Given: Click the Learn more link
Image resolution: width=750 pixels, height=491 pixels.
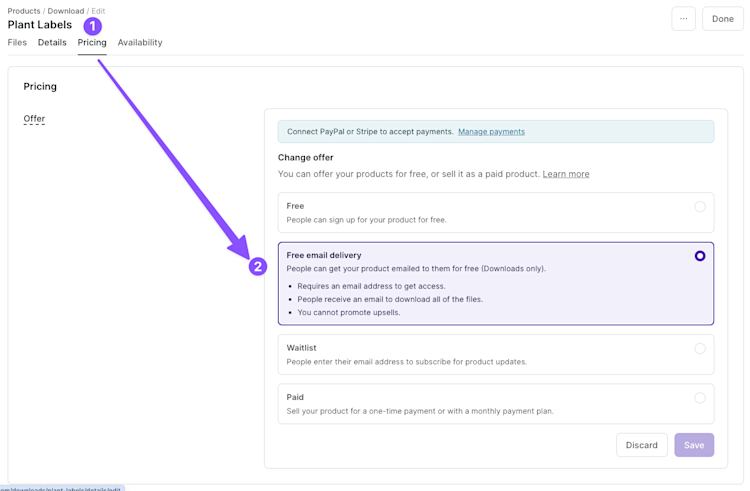Looking at the screenshot, I should 566,174.
